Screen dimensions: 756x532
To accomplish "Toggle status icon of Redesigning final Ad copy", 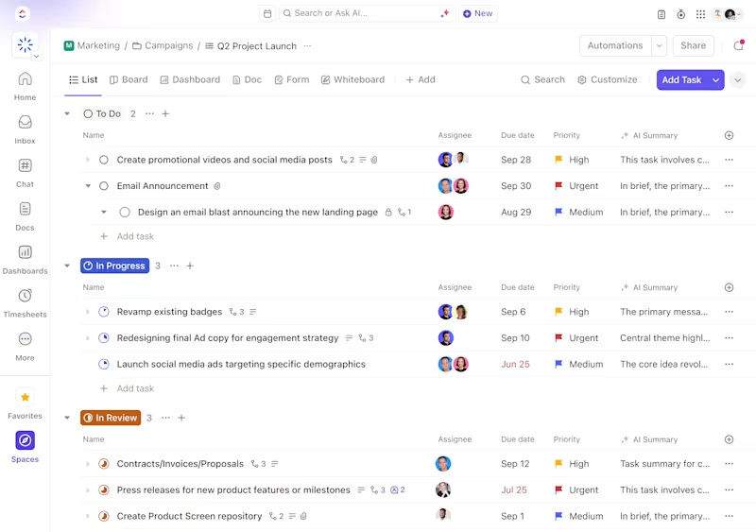I will 104,338.
